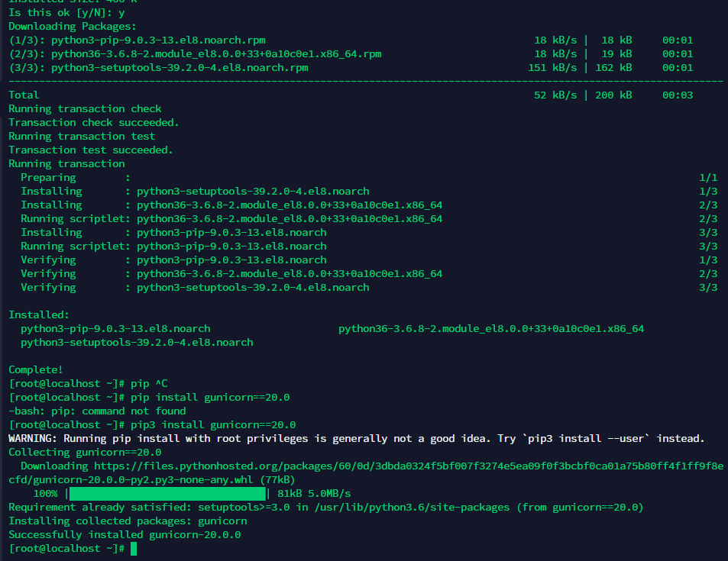This screenshot has width=728, height=561.
Task: Click the 'Total' download summary row
Action: click(x=351, y=95)
